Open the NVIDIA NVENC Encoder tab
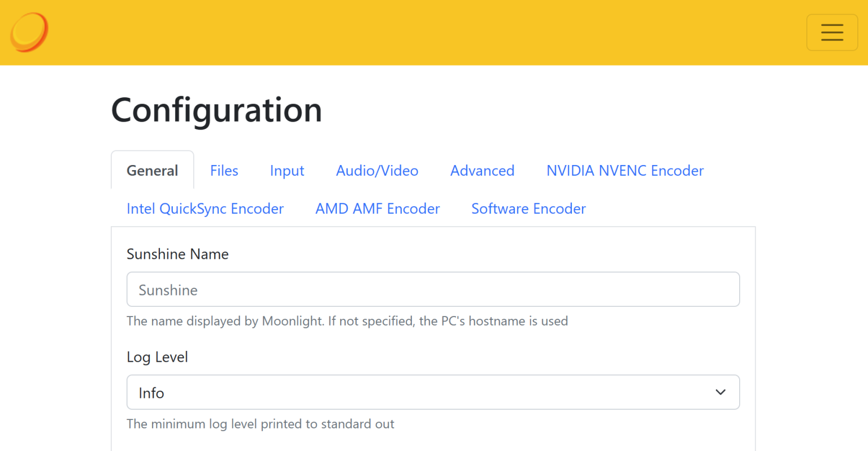Image resolution: width=868 pixels, height=451 pixels. [624, 170]
